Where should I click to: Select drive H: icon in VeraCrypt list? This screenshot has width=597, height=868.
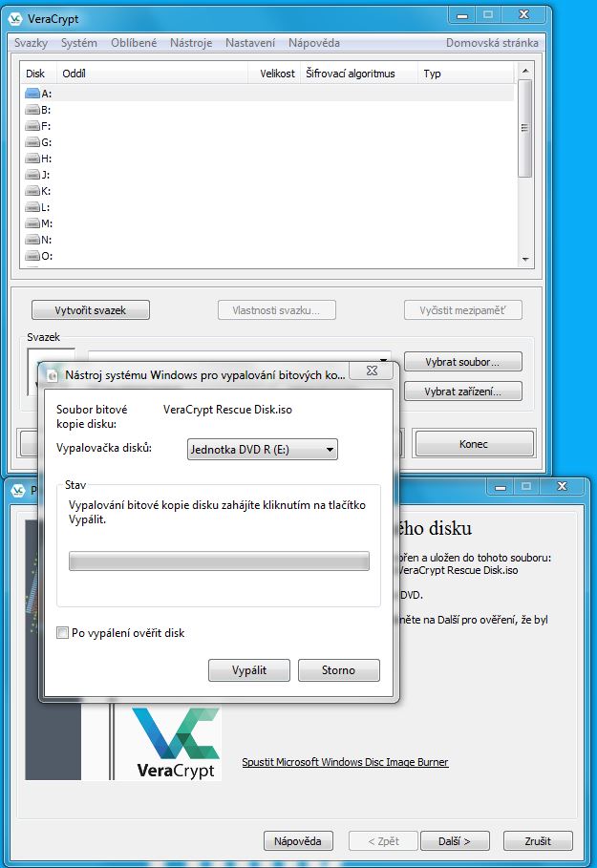tap(32, 159)
